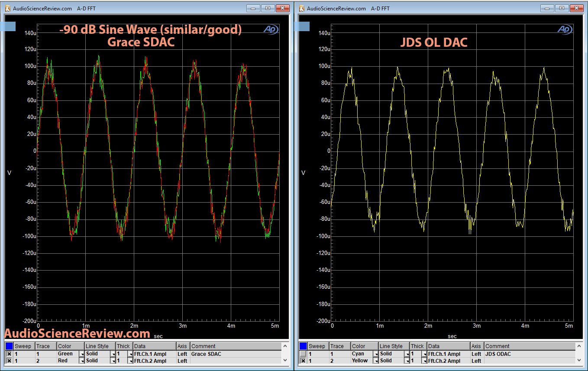Toggle Red trace visibility checkbox
This screenshot has width=588, height=371.
pos(9,361)
